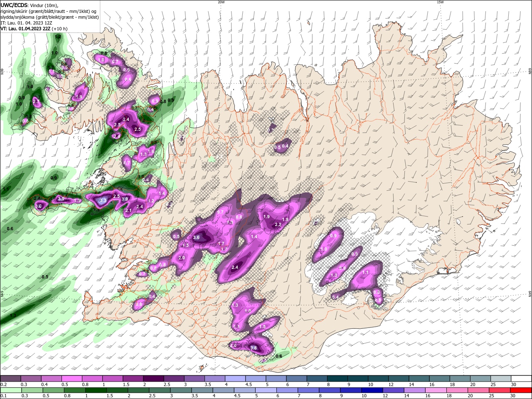The height and width of the screenshot is (399, 532).
Task: Click the mauve swatch between 0.2 and 0.3, top legend row
Action: click(x=10, y=378)
